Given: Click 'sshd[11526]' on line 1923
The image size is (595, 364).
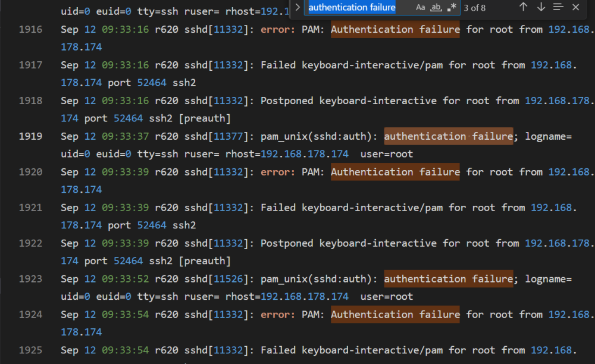Looking at the screenshot, I should click(x=217, y=279).
